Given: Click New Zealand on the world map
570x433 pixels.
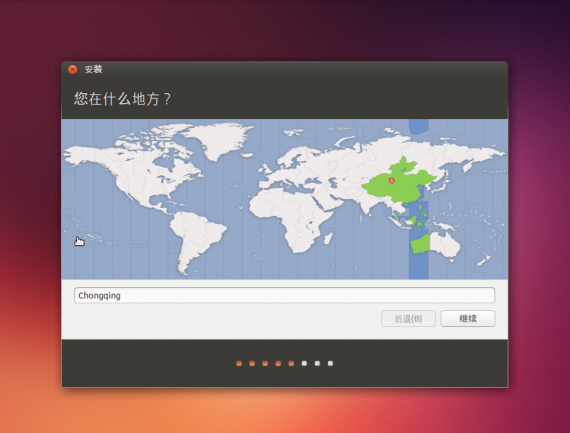Looking at the screenshot, I should tap(485, 260).
